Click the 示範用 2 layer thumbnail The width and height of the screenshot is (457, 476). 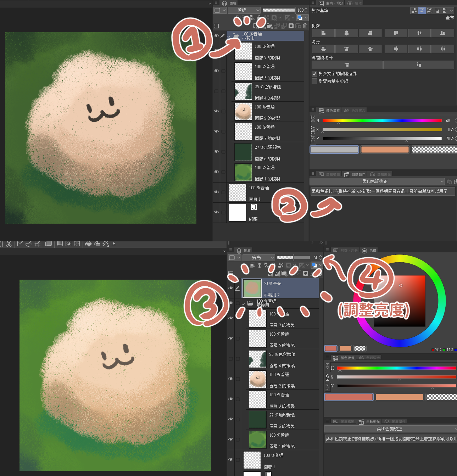coord(252,288)
